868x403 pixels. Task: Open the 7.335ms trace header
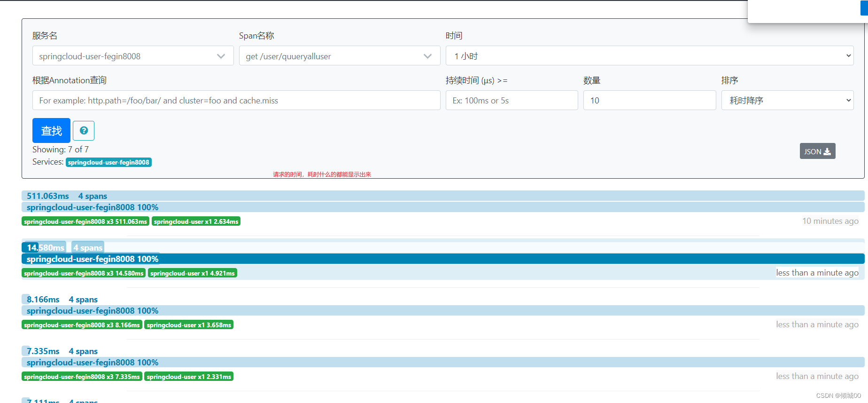443,351
